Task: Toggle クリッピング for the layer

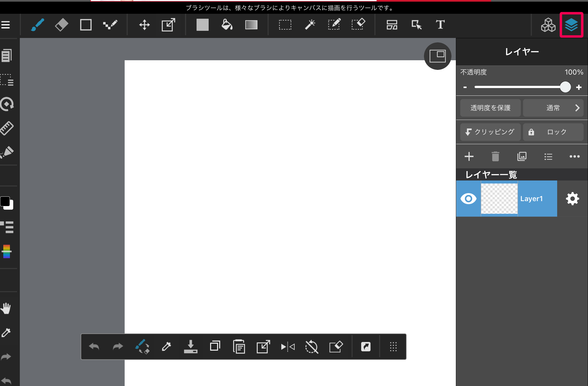Action: coord(490,132)
